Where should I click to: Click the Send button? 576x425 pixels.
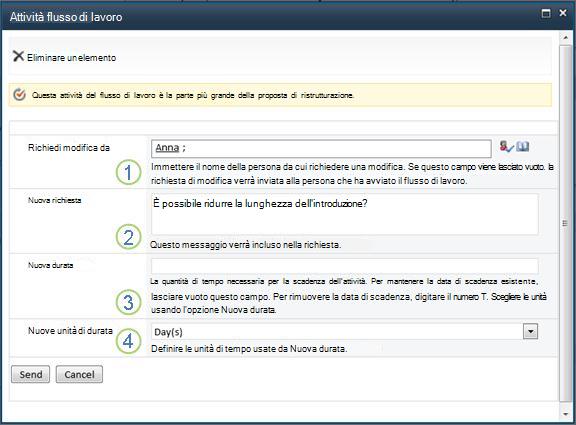pyautogui.click(x=30, y=374)
